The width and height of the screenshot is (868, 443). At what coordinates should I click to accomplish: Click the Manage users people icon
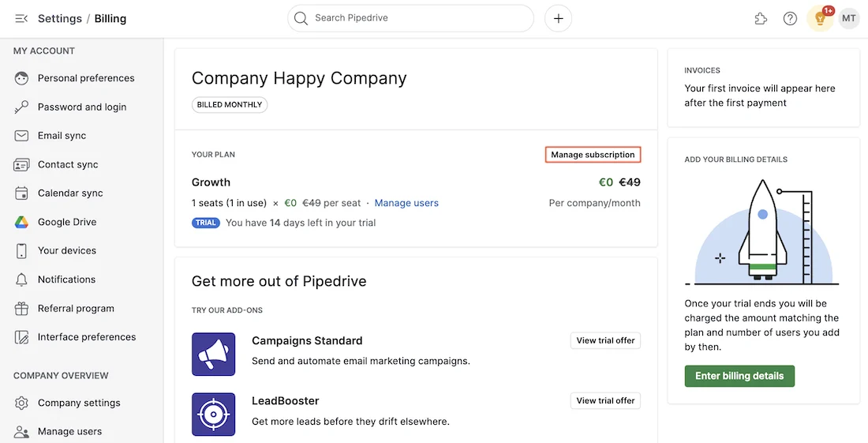pyautogui.click(x=21, y=431)
